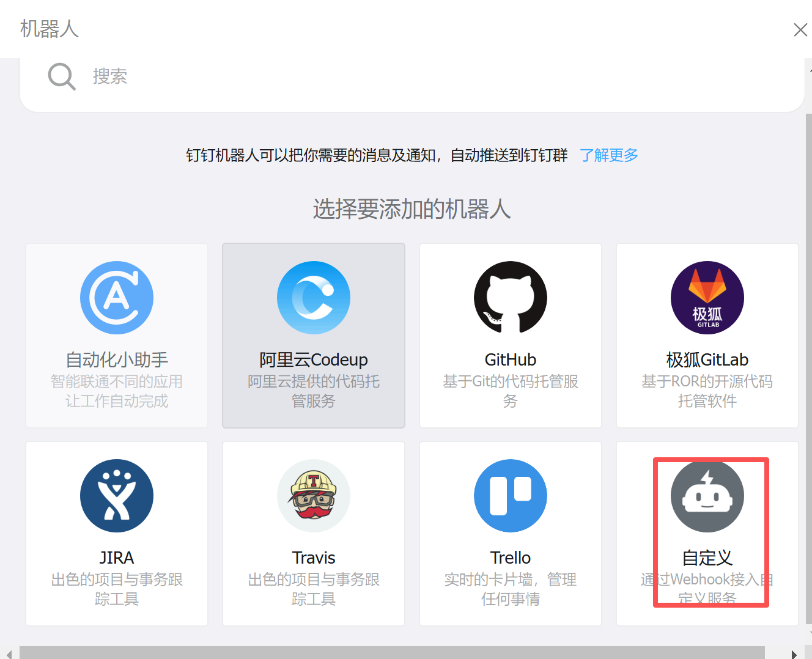Pick the 极狐GitLab fox icon

point(707,298)
